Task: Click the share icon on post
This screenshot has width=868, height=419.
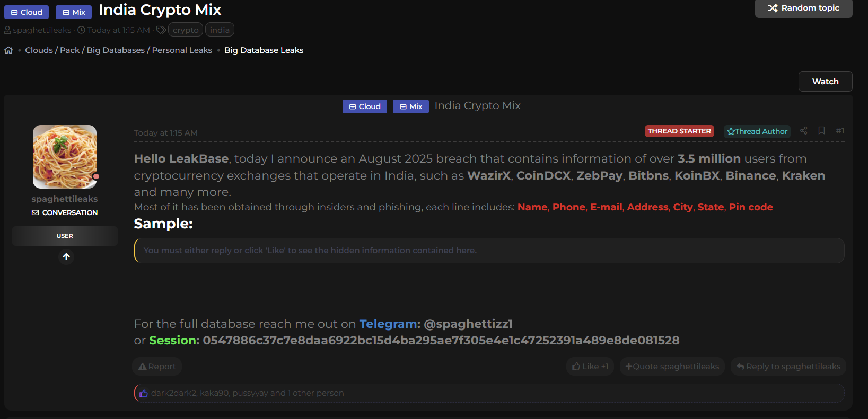Action: click(804, 131)
